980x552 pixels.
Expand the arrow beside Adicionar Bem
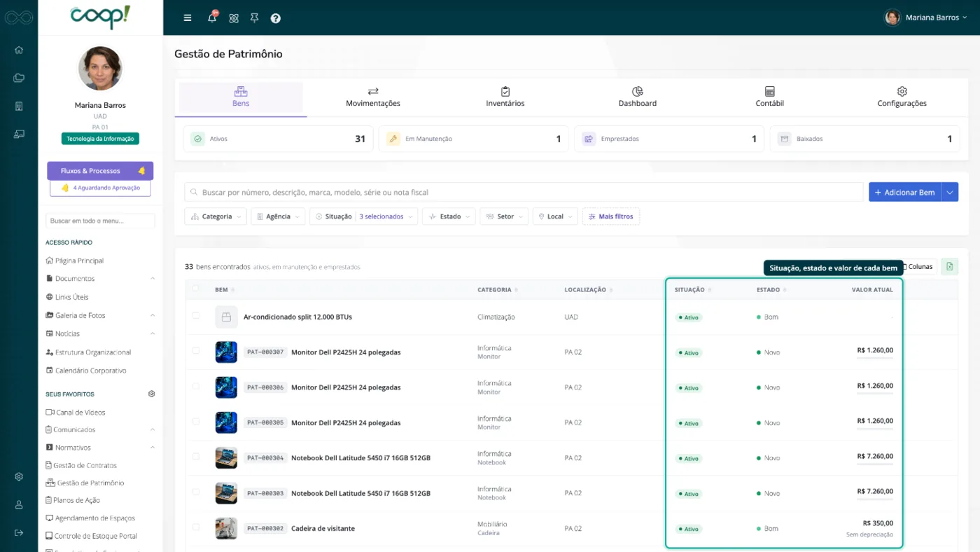(x=950, y=192)
